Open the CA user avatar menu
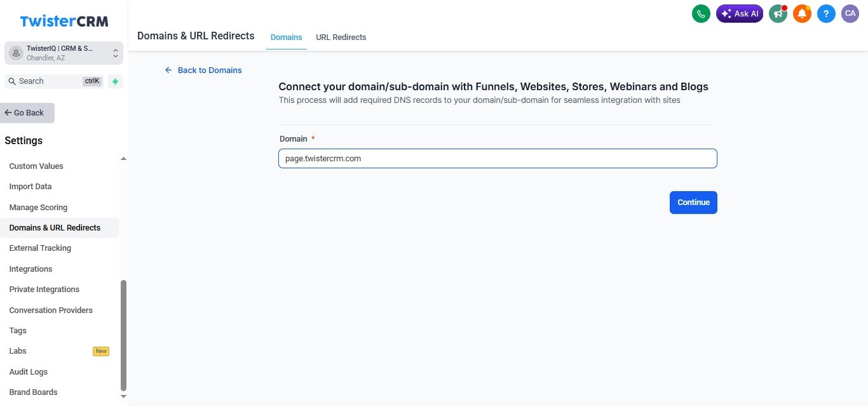Screen dimensions: 868x407 [x=850, y=14]
